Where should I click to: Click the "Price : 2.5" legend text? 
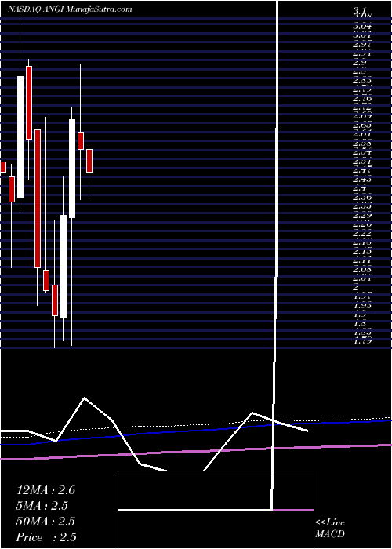(46, 537)
